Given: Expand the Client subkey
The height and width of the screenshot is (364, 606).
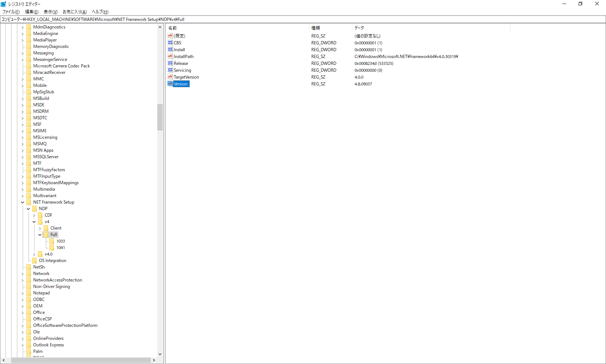Looking at the screenshot, I should point(40,228).
